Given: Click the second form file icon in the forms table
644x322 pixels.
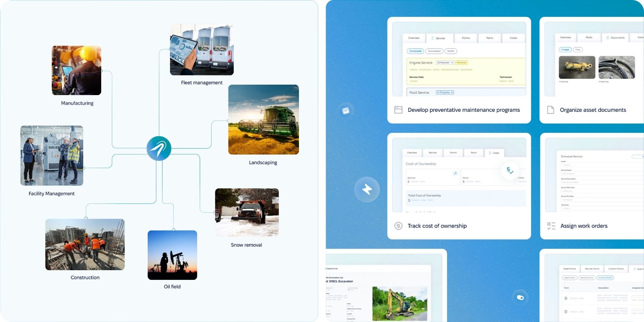Looking at the screenshot, I should [566, 312].
